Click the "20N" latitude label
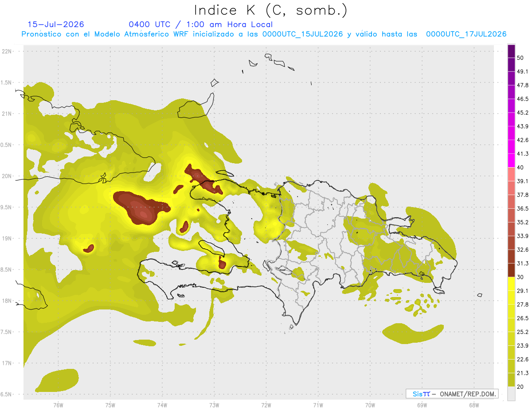 7,176
